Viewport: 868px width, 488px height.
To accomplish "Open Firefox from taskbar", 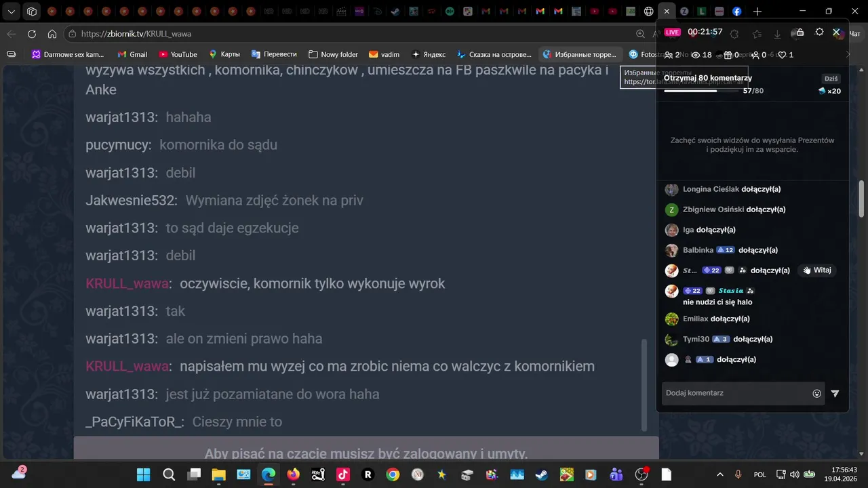I will tap(293, 474).
